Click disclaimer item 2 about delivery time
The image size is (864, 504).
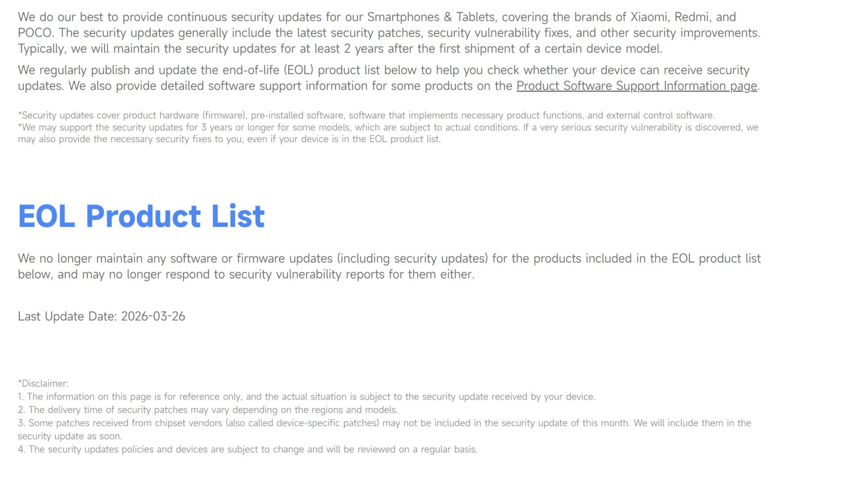(x=208, y=410)
